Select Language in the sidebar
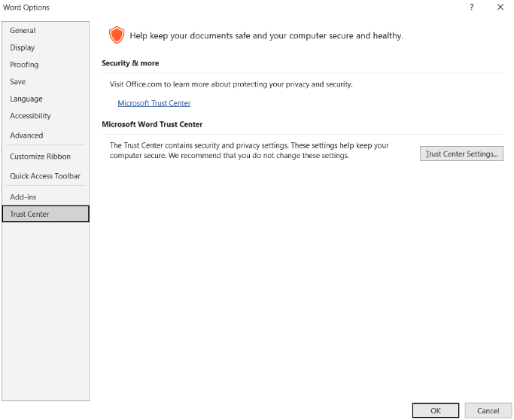 pyautogui.click(x=26, y=99)
